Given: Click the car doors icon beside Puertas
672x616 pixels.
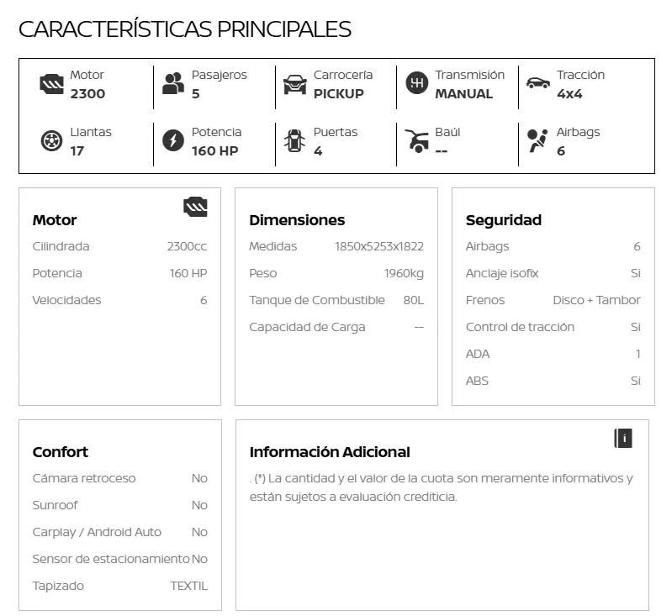Looking at the screenshot, I should coord(295,140).
